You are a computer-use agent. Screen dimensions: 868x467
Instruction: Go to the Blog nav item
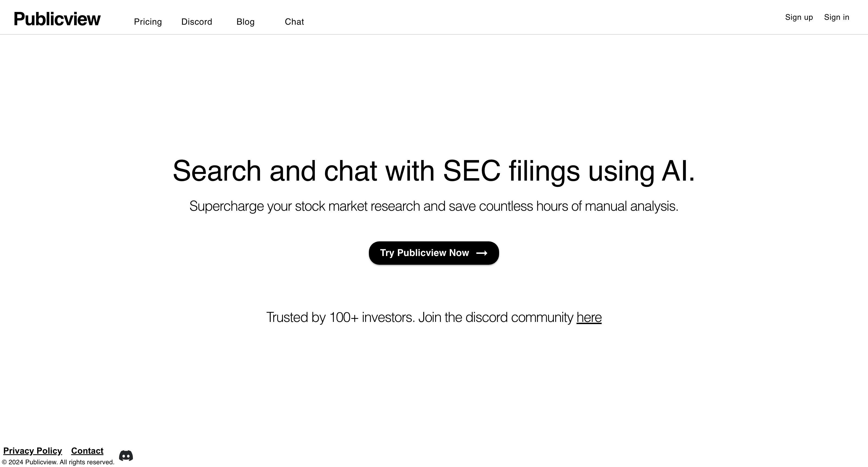(x=245, y=22)
